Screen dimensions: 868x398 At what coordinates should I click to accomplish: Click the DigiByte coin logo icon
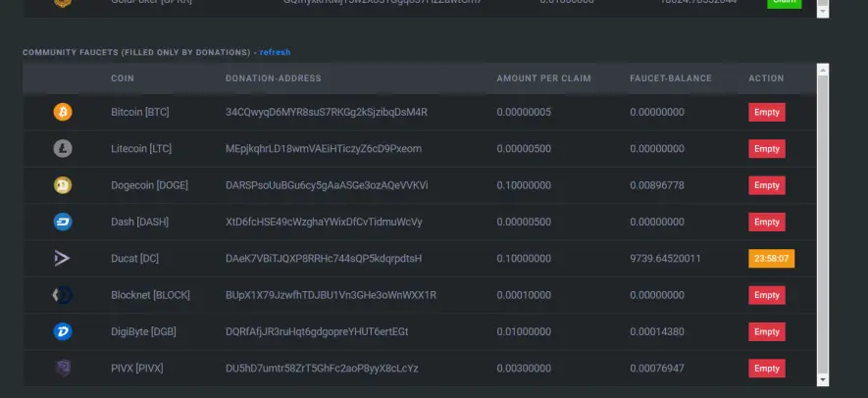pyautogui.click(x=63, y=331)
